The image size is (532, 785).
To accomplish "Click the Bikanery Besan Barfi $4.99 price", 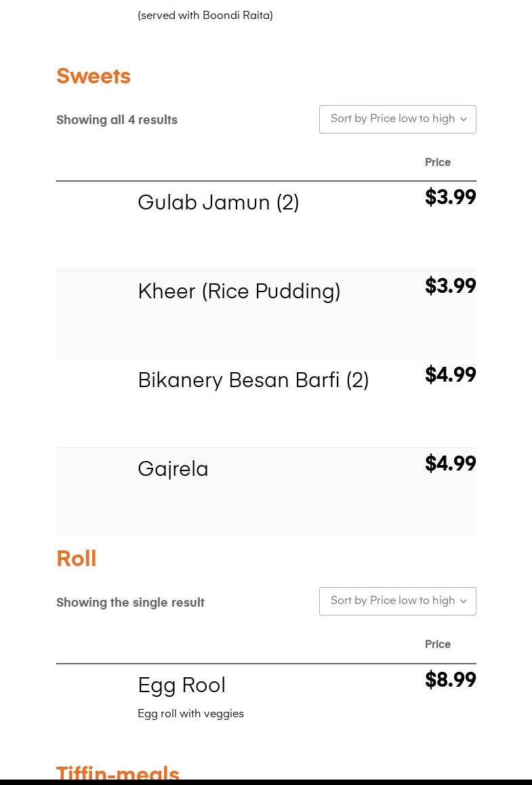I will tap(450, 376).
